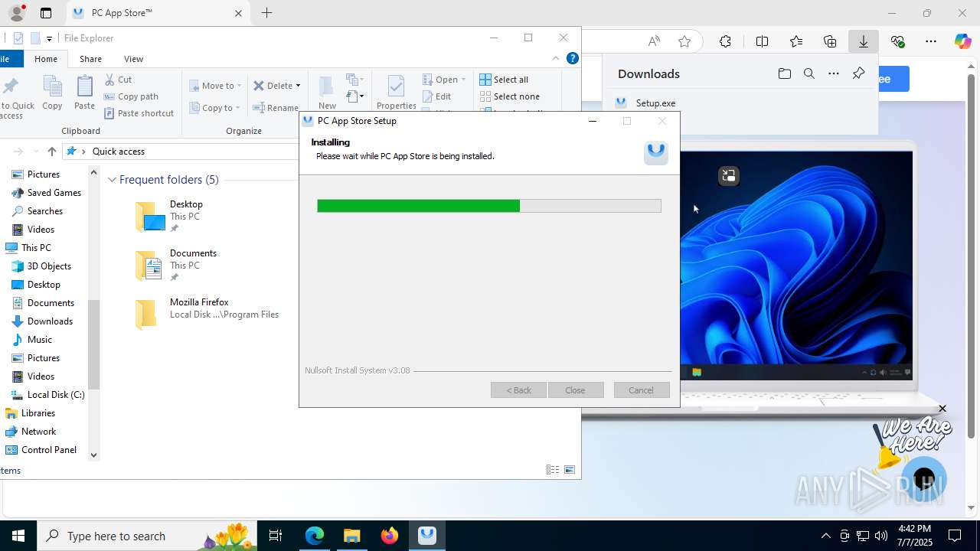Select the Desktop frequent folder
Viewport: 980px width, 551px height.
click(x=170, y=216)
